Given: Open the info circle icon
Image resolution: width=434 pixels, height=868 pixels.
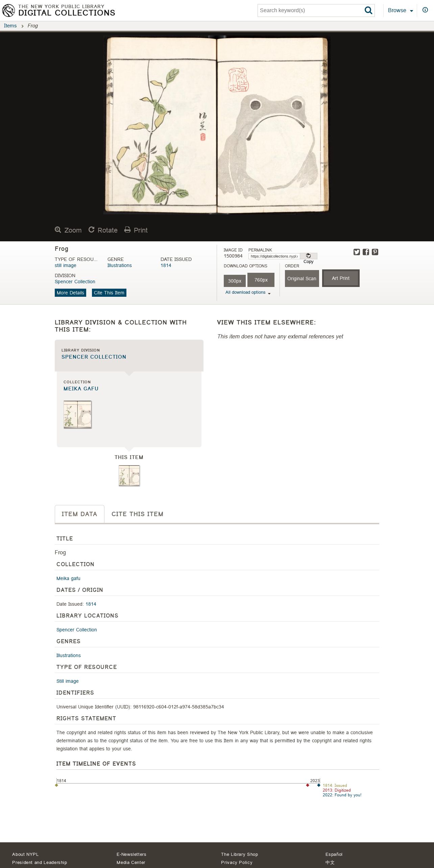Looking at the screenshot, I should click(x=425, y=10).
